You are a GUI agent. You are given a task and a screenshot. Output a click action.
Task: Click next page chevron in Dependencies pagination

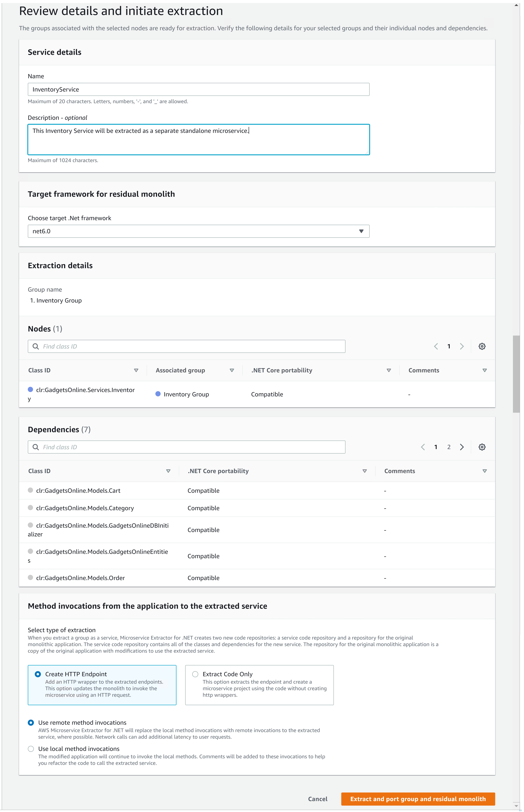point(462,447)
